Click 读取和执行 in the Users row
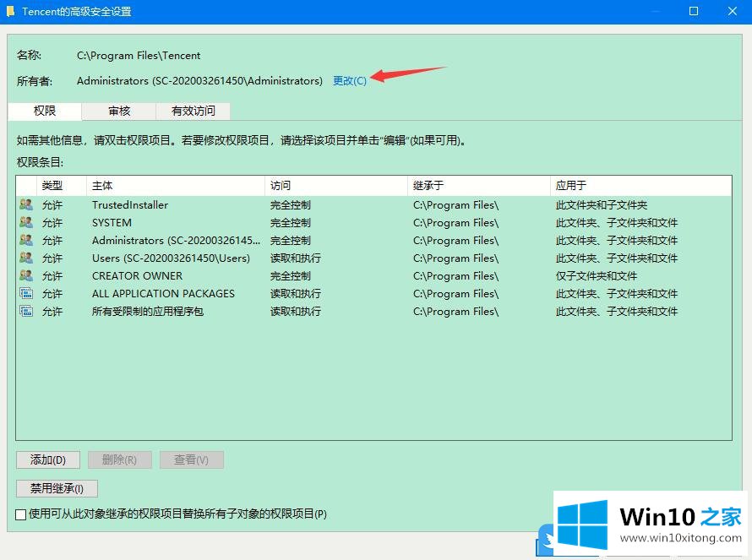This screenshot has width=752, height=560. point(296,258)
